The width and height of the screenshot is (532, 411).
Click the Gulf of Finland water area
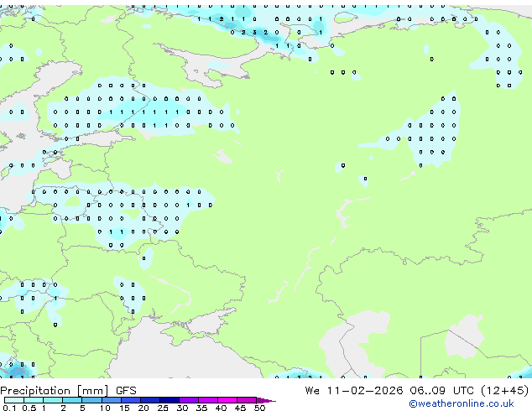coord(95,137)
